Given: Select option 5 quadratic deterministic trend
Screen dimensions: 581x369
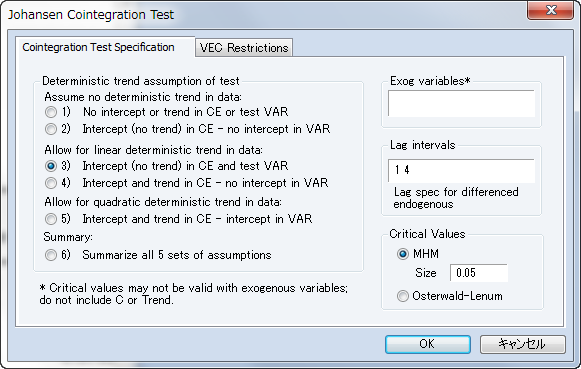Looking at the screenshot, I should coord(51,219).
